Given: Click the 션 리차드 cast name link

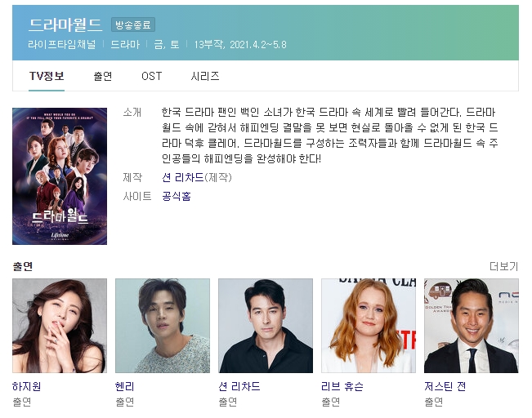Looking at the screenshot, I should (239, 386).
